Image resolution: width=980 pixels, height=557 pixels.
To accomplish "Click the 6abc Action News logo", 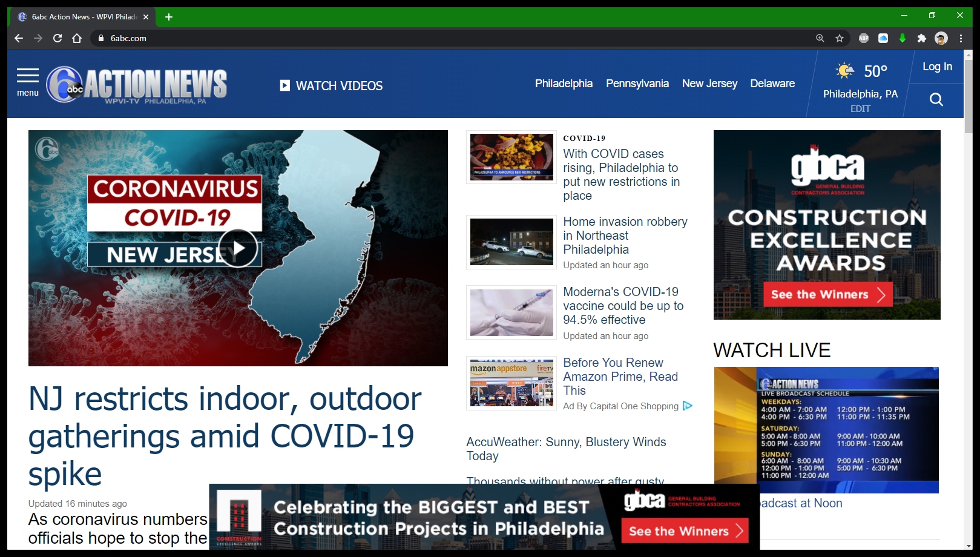I will (137, 85).
